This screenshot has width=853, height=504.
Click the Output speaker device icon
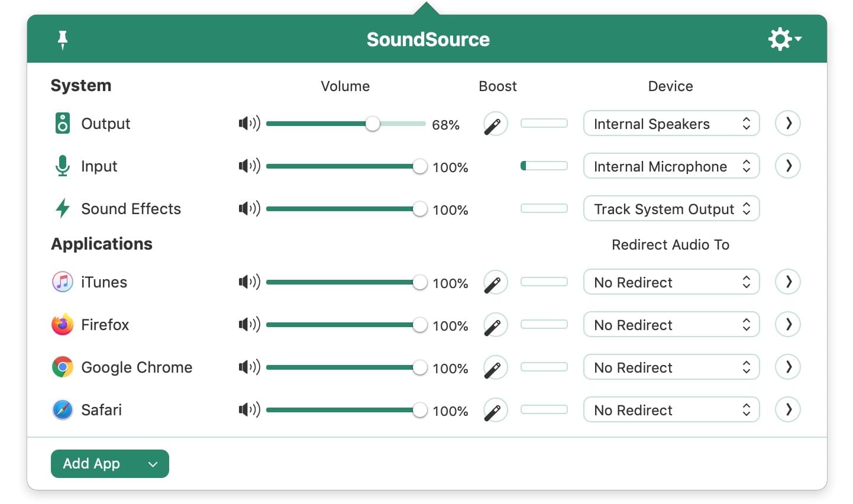point(63,123)
